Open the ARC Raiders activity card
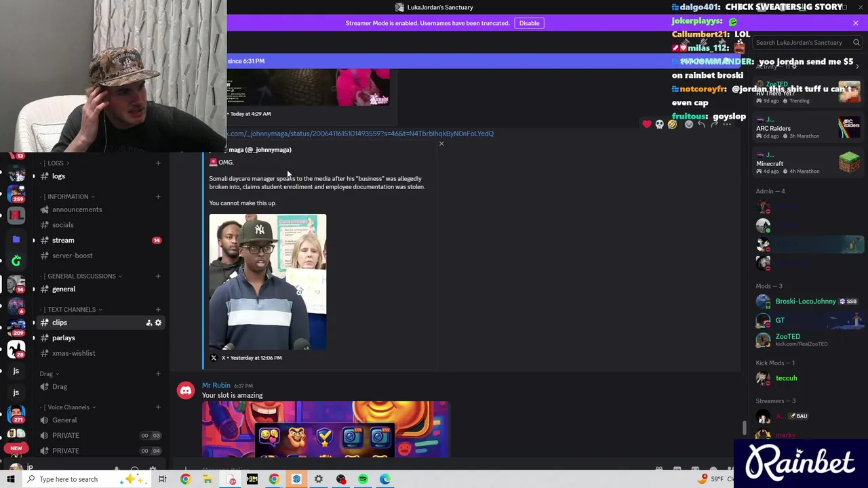The height and width of the screenshot is (488, 868). click(x=808, y=129)
